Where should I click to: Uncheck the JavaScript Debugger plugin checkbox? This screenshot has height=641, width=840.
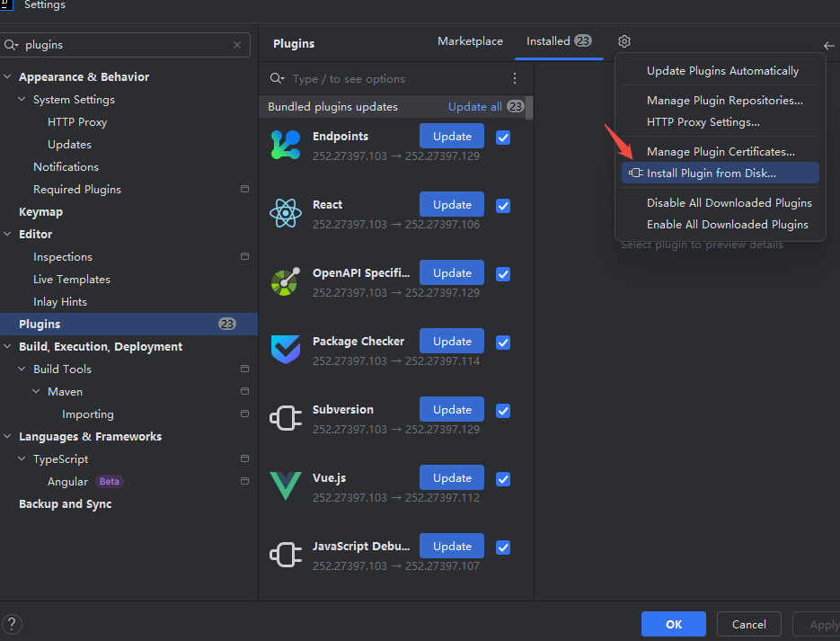(503, 548)
